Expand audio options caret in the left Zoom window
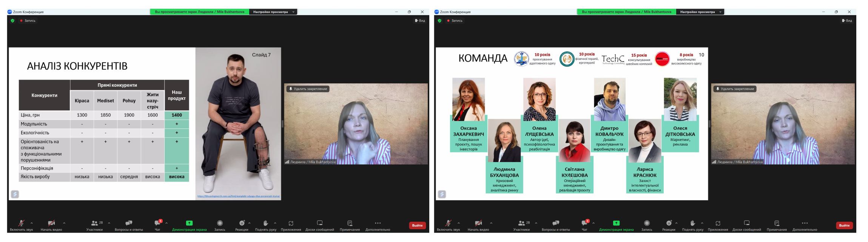This screenshot has height=242, width=868. pyautogui.click(x=32, y=223)
